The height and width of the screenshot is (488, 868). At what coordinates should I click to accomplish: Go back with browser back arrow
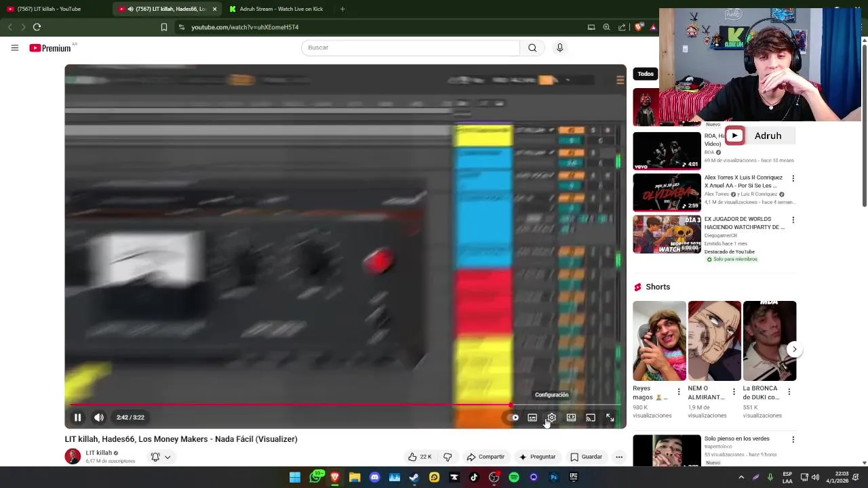pyautogui.click(x=9, y=27)
